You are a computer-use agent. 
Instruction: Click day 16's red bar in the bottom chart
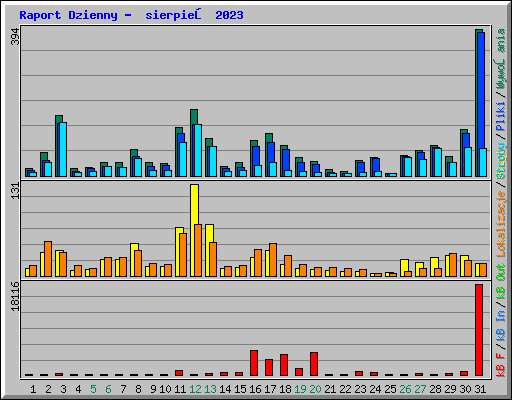coord(254,363)
